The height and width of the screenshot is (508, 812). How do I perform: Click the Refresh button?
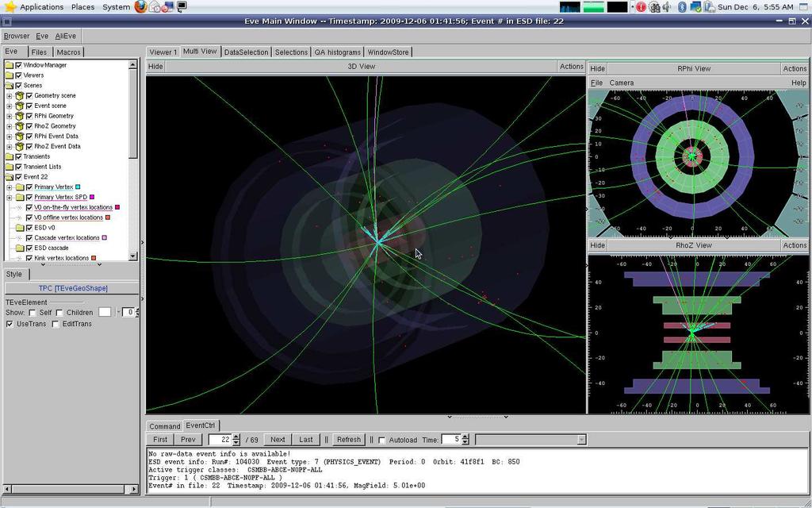coord(349,440)
